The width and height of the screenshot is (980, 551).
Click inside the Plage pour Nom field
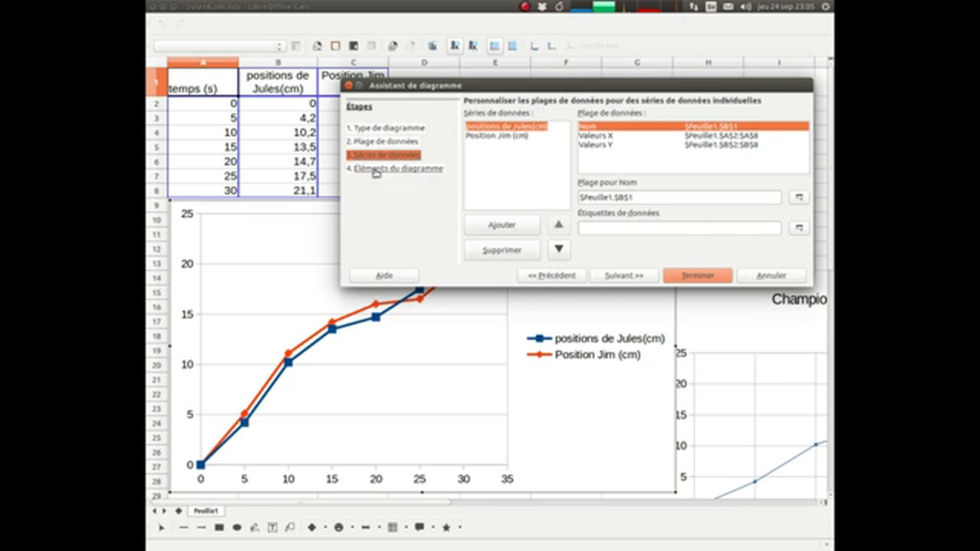[678, 197]
